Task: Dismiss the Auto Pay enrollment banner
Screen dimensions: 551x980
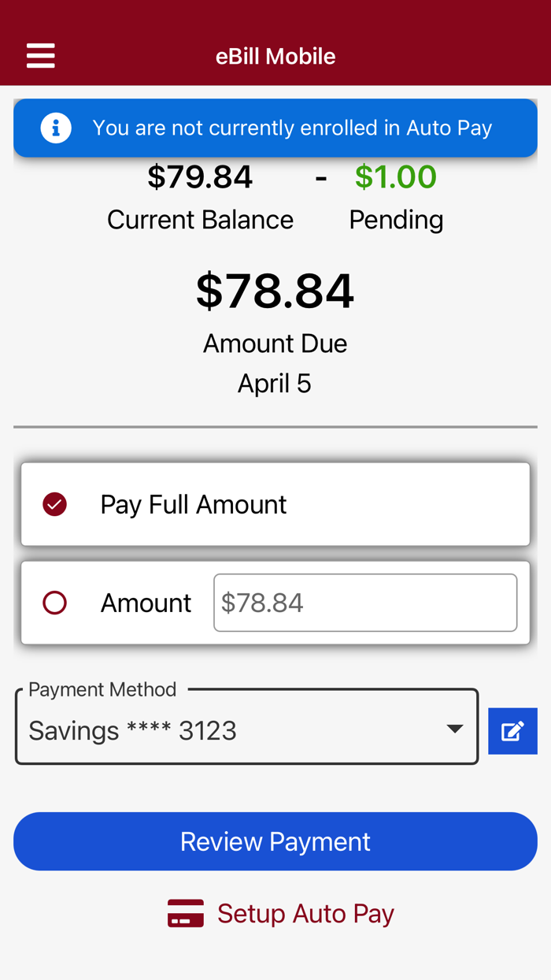Action: coord(275,125)
